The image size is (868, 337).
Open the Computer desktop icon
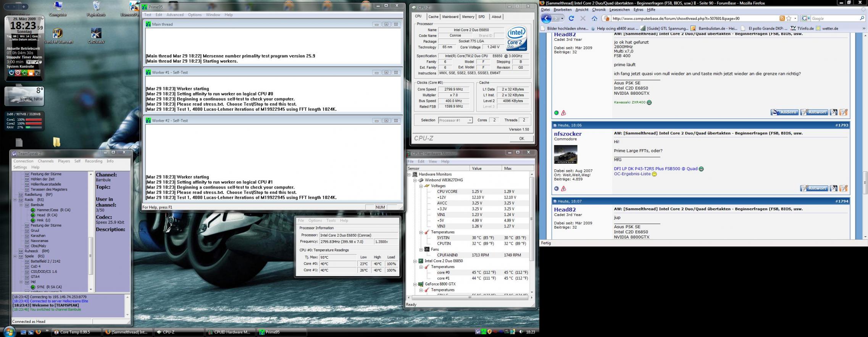(x=58, y=8)
